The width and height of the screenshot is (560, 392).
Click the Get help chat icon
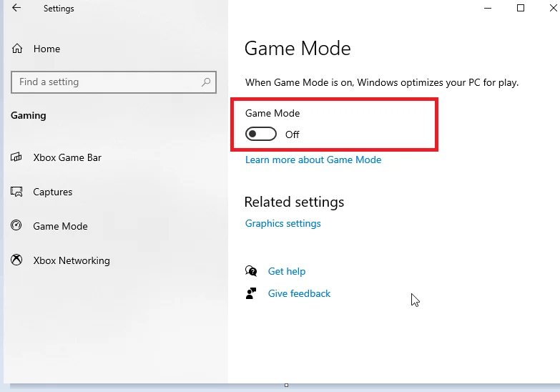(x=251, y=271)
